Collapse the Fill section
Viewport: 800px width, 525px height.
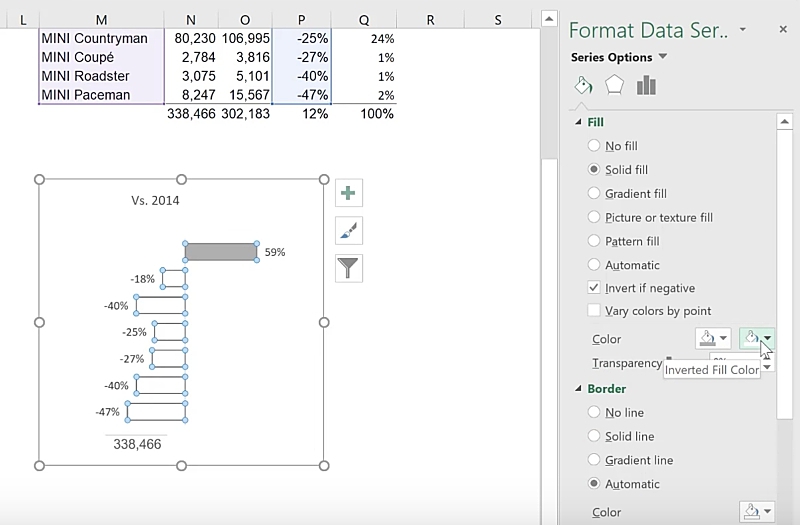click(x=577, y=122)
